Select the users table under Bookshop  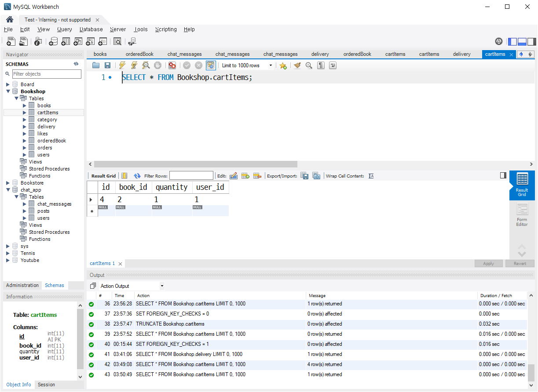pos(44,155)
